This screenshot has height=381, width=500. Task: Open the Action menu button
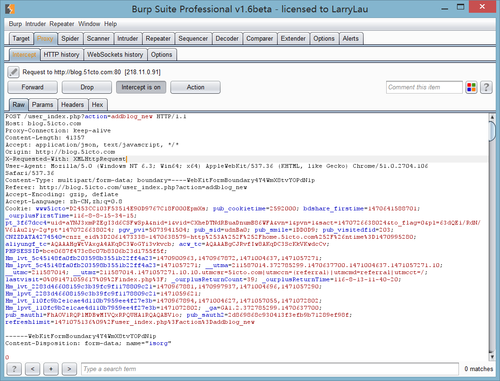point(195,87)
